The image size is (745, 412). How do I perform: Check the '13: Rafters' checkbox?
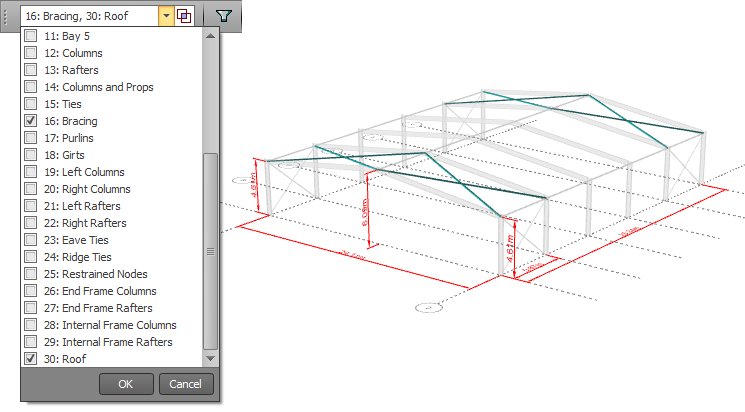point(30,70)
